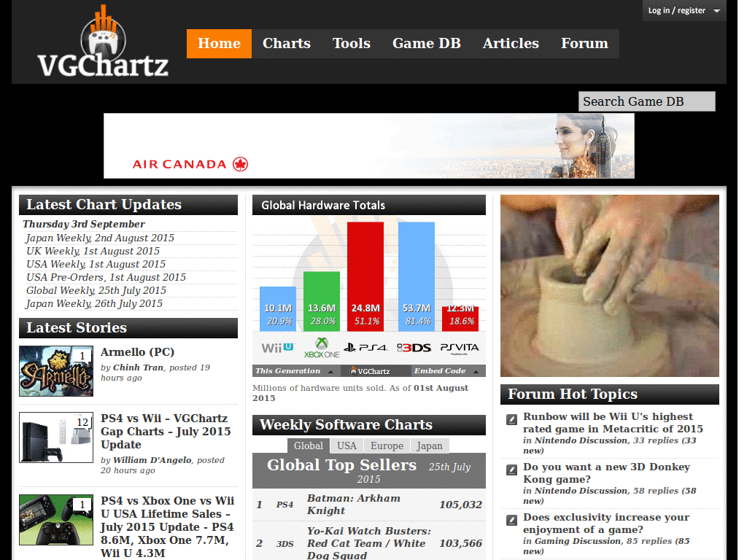Screen dimensions: 747x560
Task: Open PS4 vs Wii Gap Charts story
Action: click(166, 432)
